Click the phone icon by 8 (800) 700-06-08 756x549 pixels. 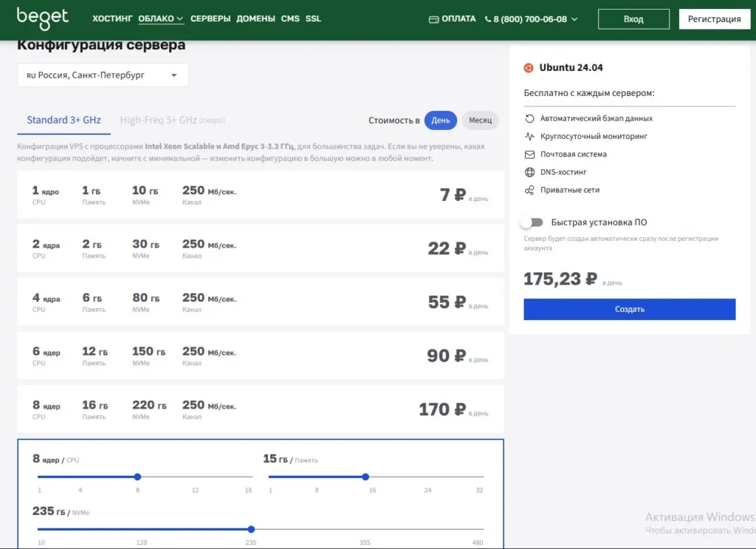[x=488, y=19]
